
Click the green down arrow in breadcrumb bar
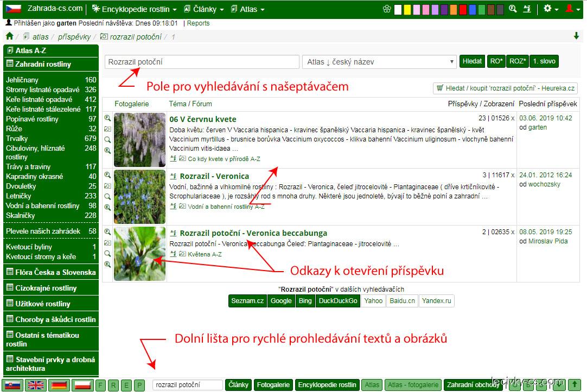[x=576, y=36]
